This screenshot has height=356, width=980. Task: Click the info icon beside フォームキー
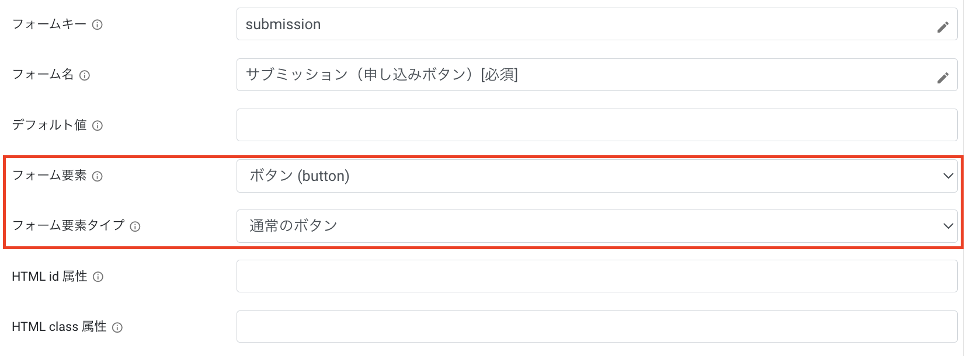tap(98, 25)
